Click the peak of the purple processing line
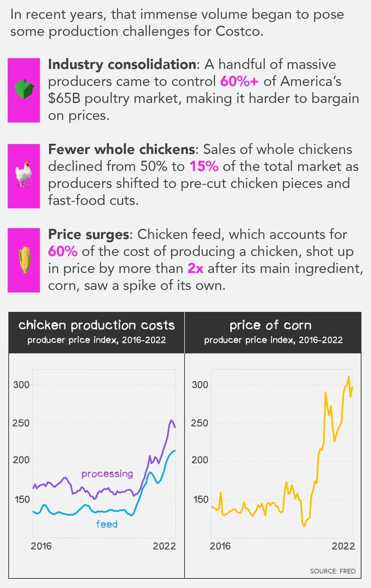Image resolution: width=371 pixels, height=588 pixels. pyautogui.click(x=171, y=421)
